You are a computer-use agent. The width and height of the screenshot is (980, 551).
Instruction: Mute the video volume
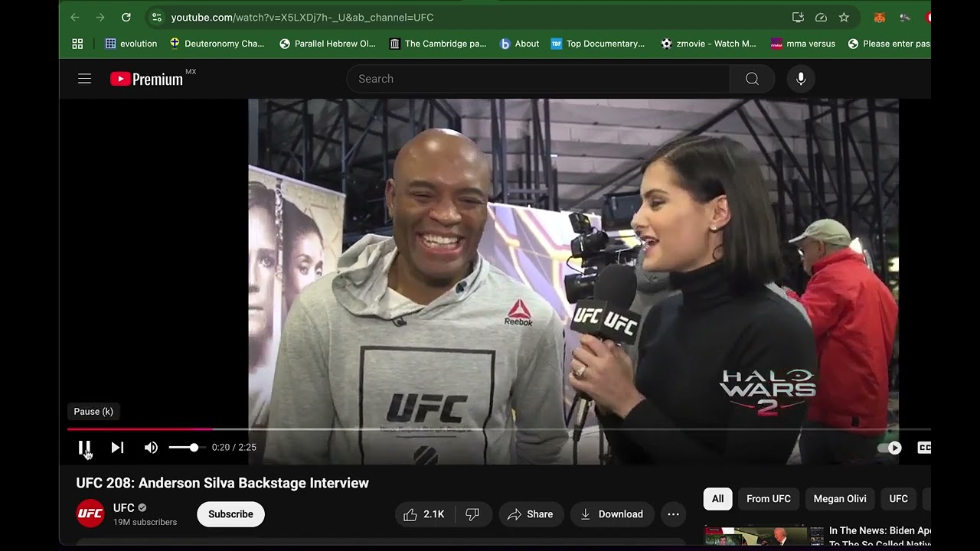coord(151,448)
